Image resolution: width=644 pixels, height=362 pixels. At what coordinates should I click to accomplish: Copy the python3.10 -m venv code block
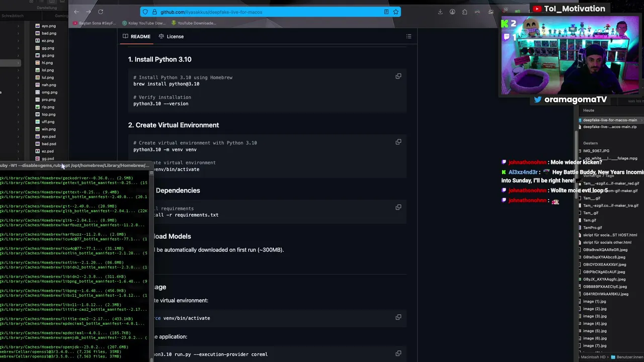click(398, 142)
